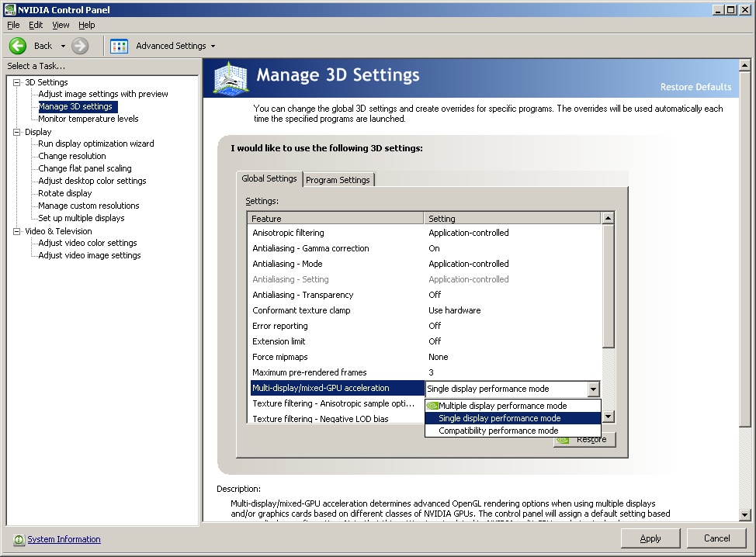Viewport: 756px width, 557px height.
Task: Collapse the Display tree node
Action: (17, 132)
